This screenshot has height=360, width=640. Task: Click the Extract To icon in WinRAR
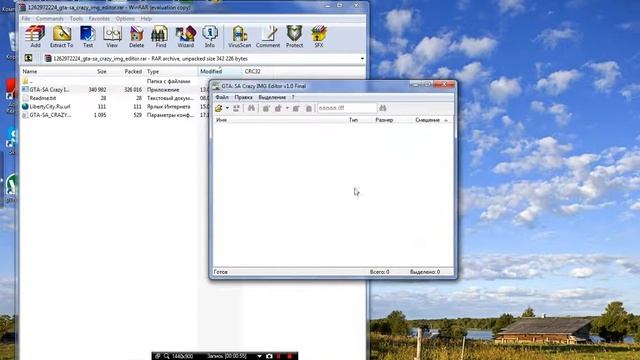point(62,37)
